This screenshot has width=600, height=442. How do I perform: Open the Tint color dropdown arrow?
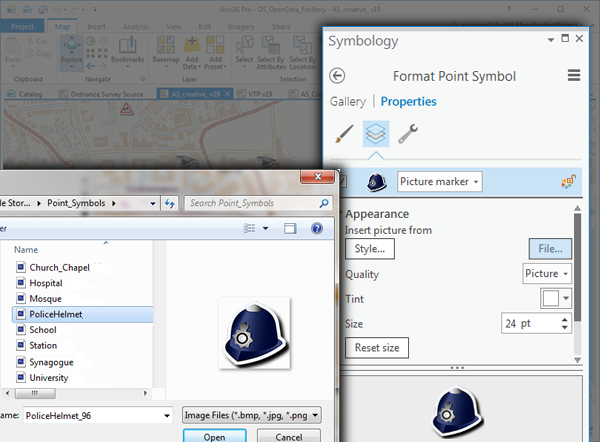tap(566, 298)
